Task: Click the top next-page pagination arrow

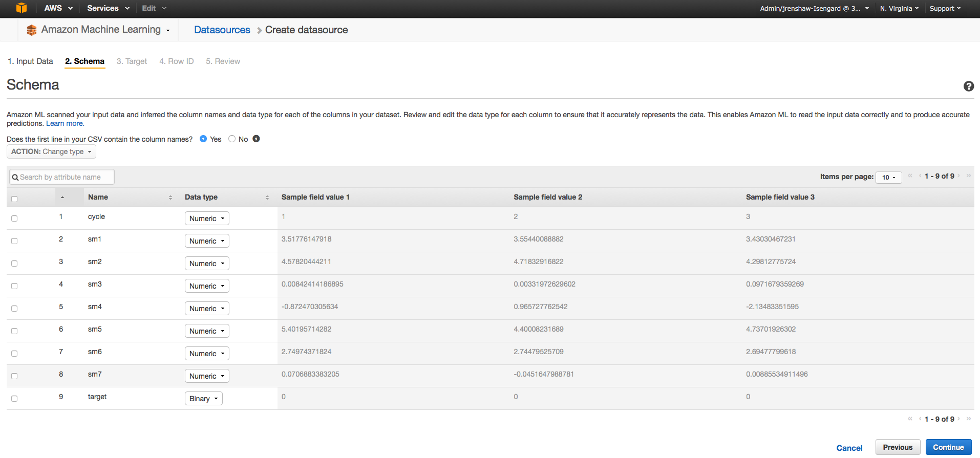Action: pyautogui.click(x=958, y=176)
